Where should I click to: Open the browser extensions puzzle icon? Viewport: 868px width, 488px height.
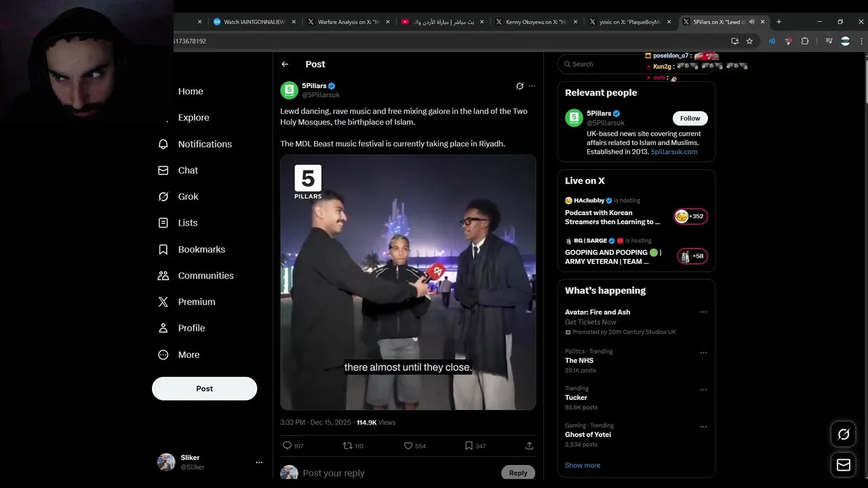tap(805, 41)
